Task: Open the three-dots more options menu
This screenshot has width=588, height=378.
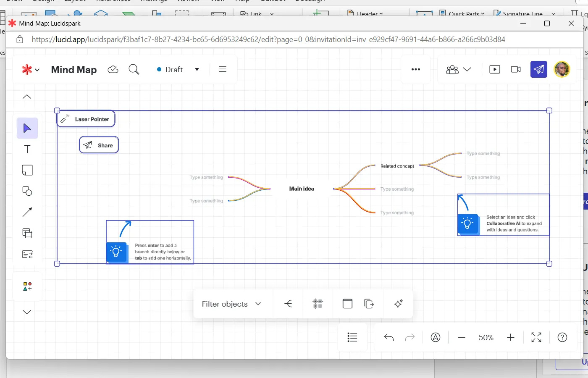Action: click(x=416, y=69)
